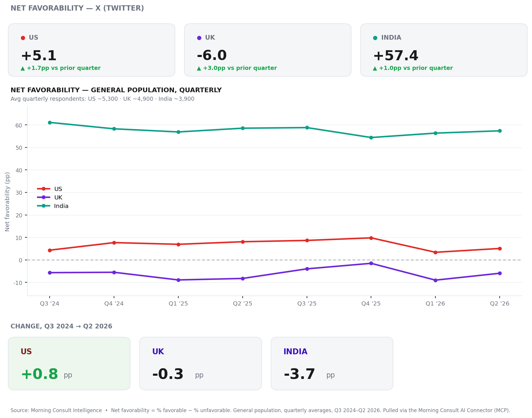Click the UK data point for Q1 '25
Viewport: 532px width, 418px height.
tap(178, 280)
